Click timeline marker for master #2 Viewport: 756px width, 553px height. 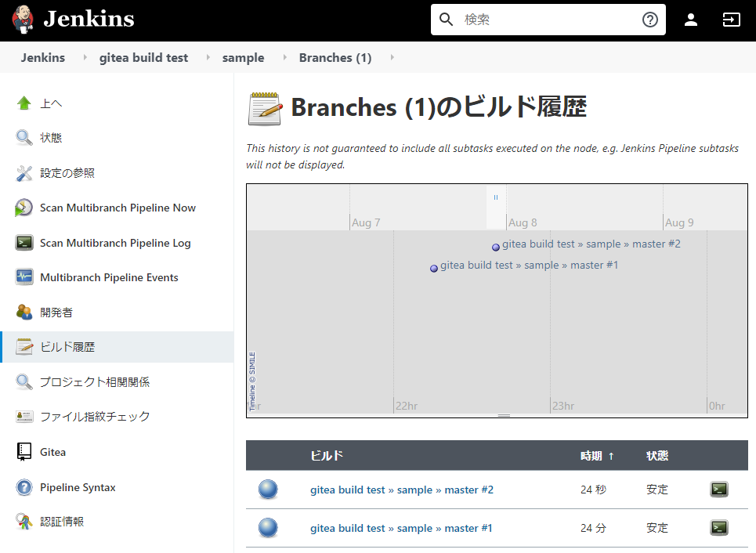point(496,248)
